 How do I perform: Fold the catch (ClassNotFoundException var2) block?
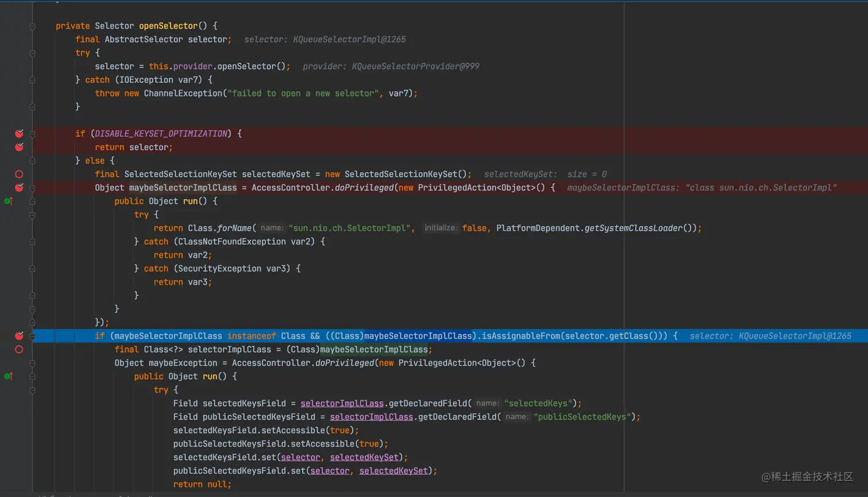[x=32, y=242]
